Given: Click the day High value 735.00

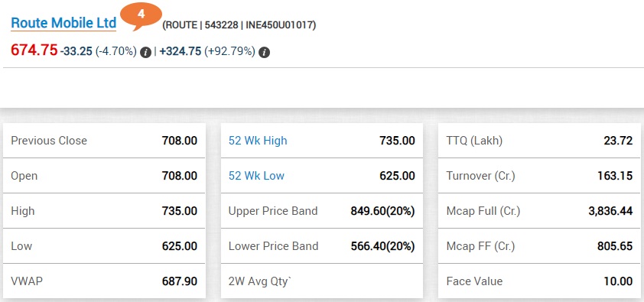Looking at the screenshot, I should tap(180, 211).
